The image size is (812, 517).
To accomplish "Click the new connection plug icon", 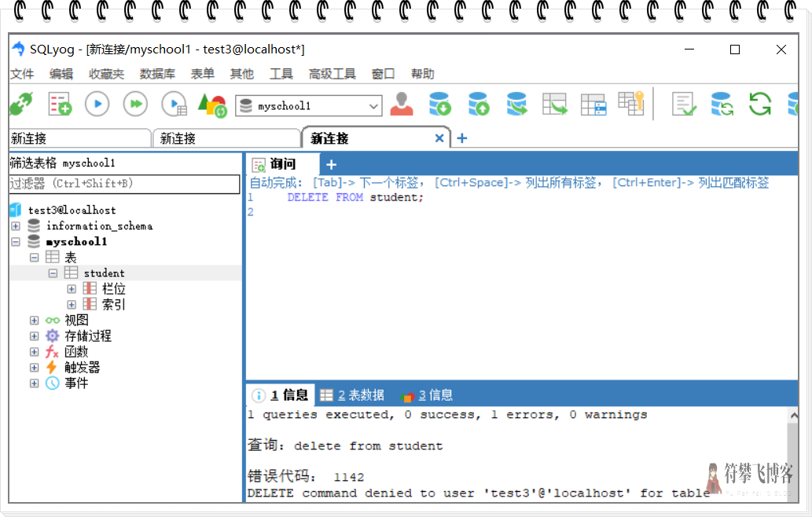I will pos(21,104).
